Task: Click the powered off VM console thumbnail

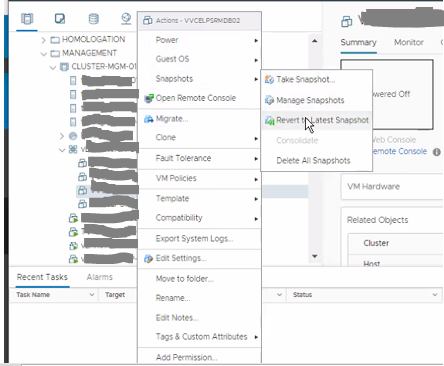Action: 403,95
